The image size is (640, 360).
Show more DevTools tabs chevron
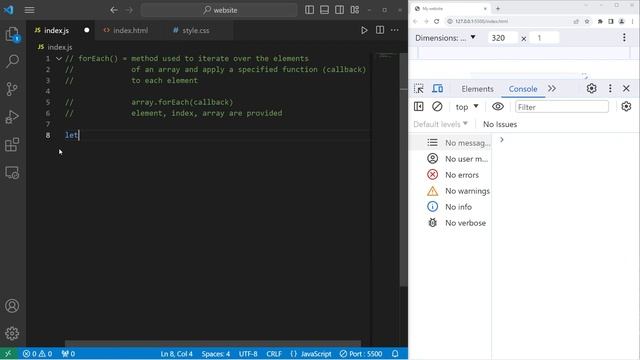552,89
